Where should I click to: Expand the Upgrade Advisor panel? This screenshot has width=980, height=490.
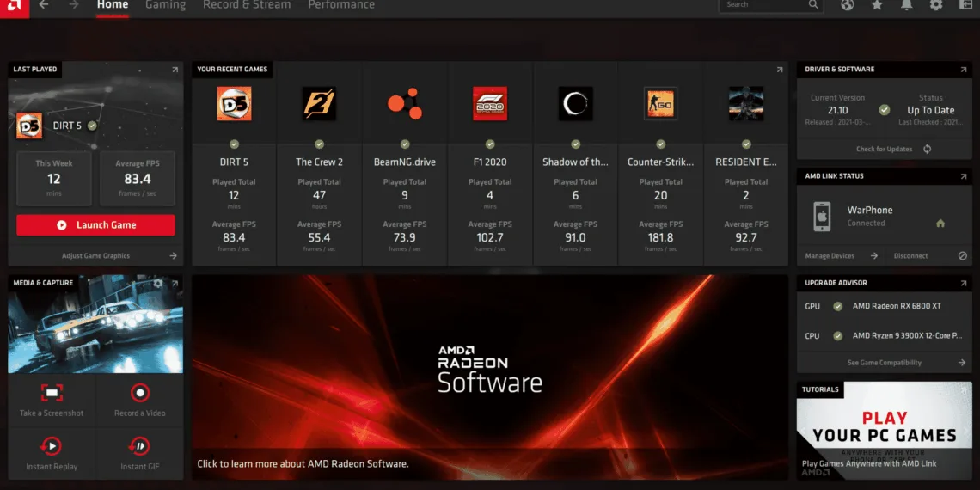coord(963,284)
